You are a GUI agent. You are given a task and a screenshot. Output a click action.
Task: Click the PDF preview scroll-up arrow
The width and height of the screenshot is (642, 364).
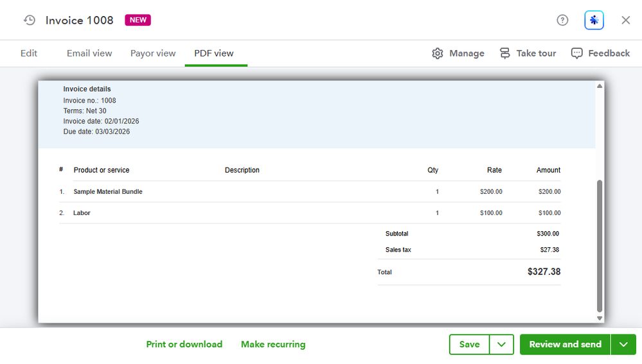(600, 86)
